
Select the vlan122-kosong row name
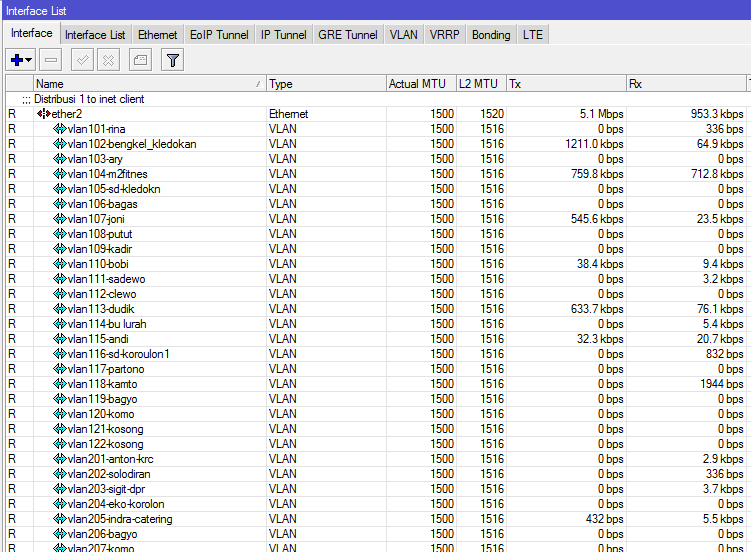tap(105, 444)
